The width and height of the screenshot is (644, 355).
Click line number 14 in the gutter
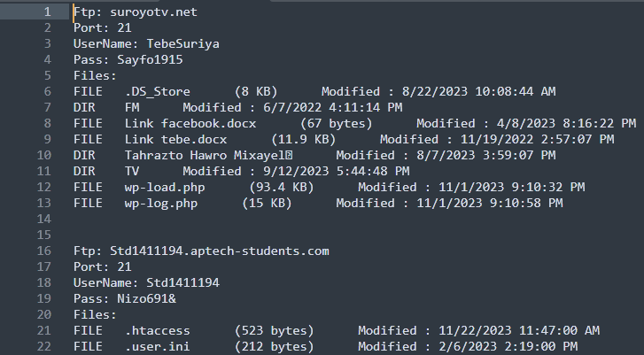pos(44,219)
